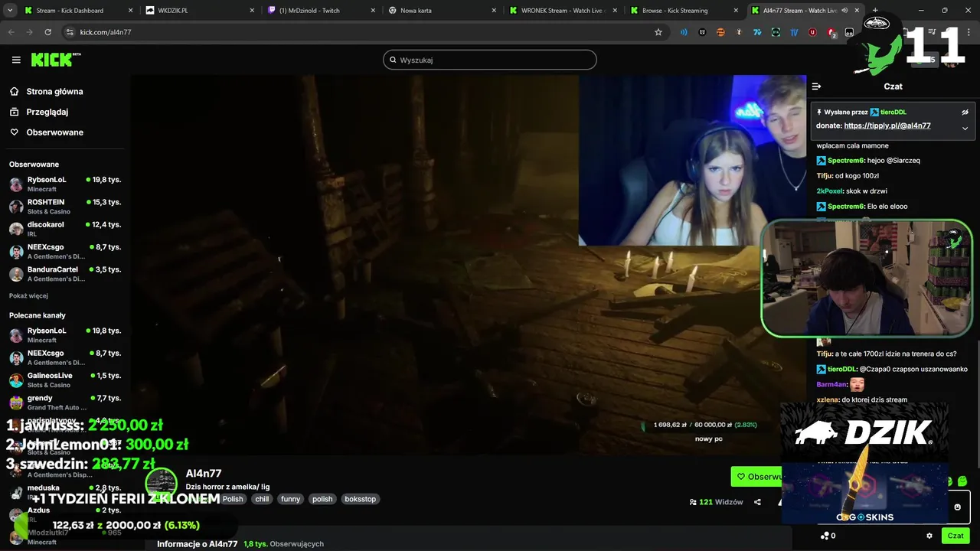Viewport: 980px width, 551px height.
Task: Click the search field Wyszukaj
Action: point(490,60)
